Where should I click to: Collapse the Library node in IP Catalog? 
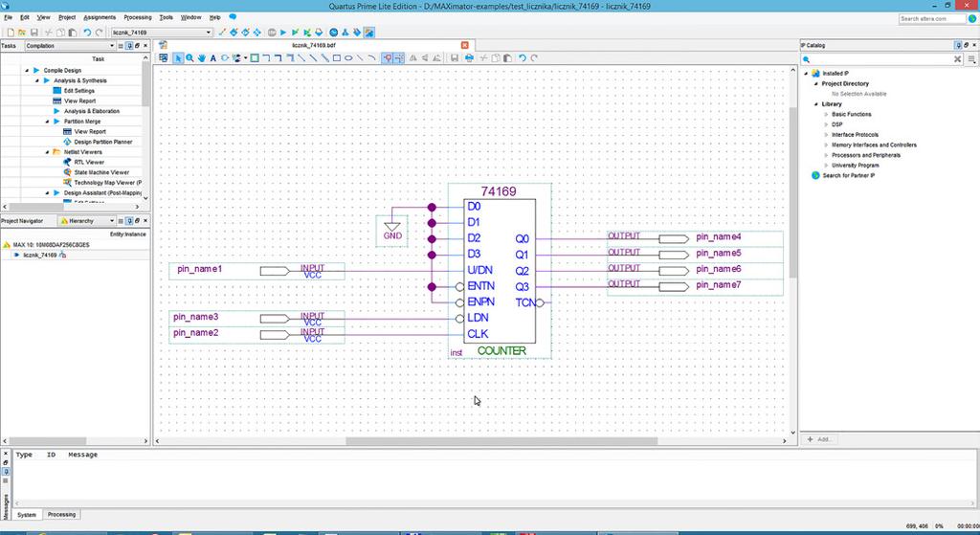pyautogui.click(x=816, y=104)
